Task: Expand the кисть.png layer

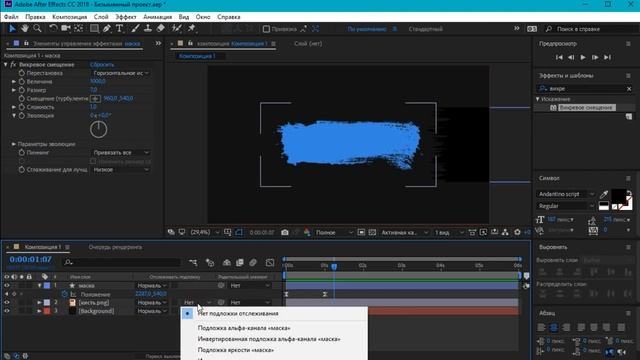Action: click(40, 302)
